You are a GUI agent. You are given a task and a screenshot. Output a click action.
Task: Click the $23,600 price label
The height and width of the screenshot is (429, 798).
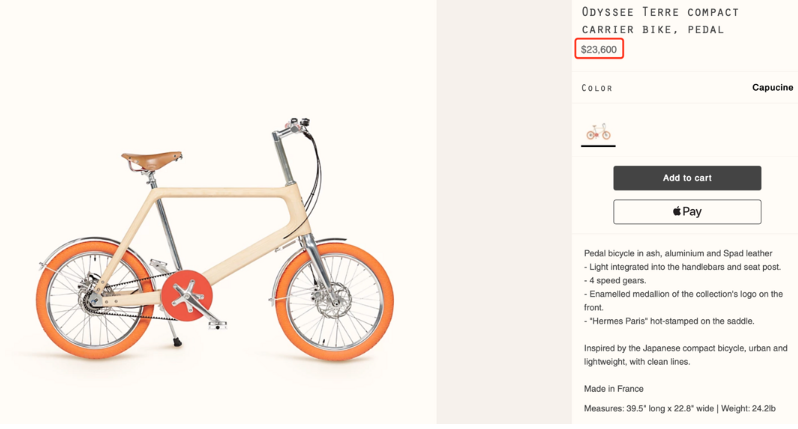click(598, 49)
